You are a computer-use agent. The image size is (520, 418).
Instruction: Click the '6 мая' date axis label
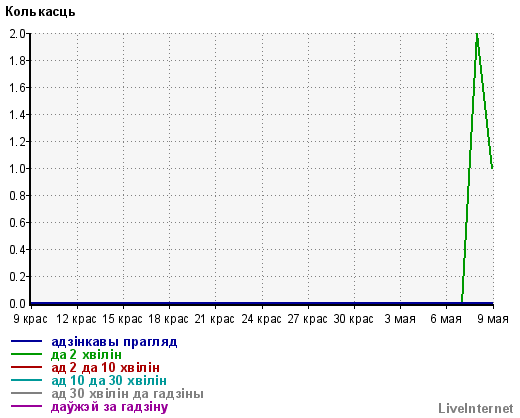tap(446, 319)
